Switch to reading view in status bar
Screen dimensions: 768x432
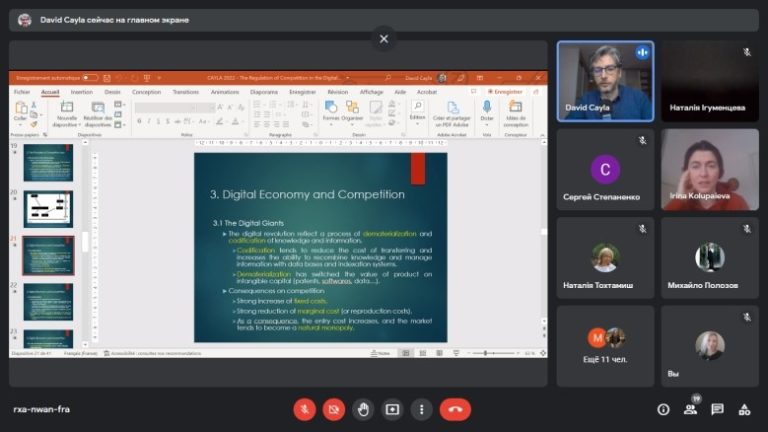point(439,353)
